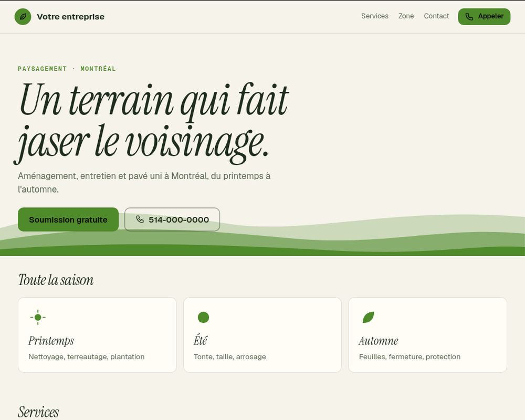
Task: Click 'Nettoyage, terreautage, plantation' text
Action: pyautogui.click(x=87, y=356)
